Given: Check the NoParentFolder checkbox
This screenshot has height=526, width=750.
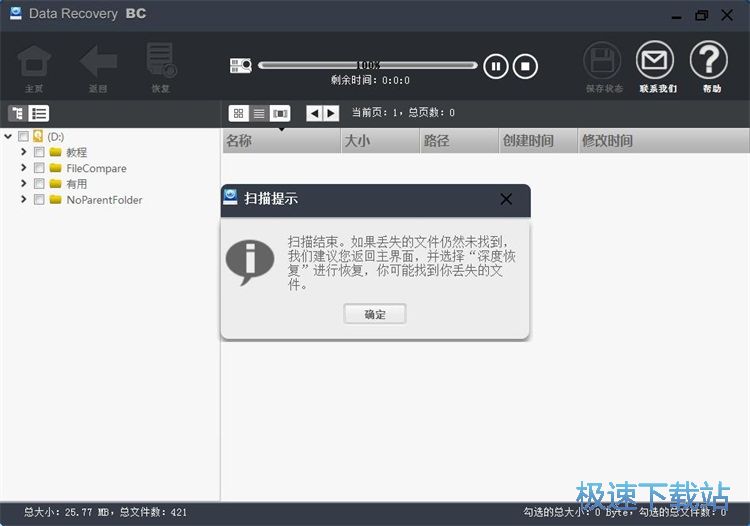Looking at the screenshot, I should (x=39, y=199).
